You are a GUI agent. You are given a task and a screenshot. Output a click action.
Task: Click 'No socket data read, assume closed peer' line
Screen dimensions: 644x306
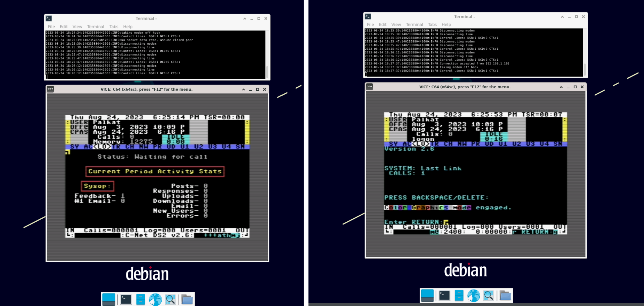[119, 40]
